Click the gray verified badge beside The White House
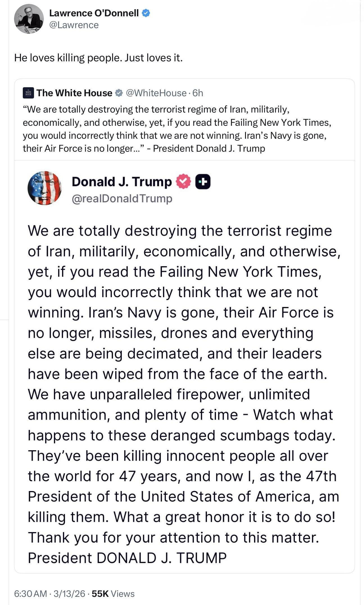 (x=119, y=93)
